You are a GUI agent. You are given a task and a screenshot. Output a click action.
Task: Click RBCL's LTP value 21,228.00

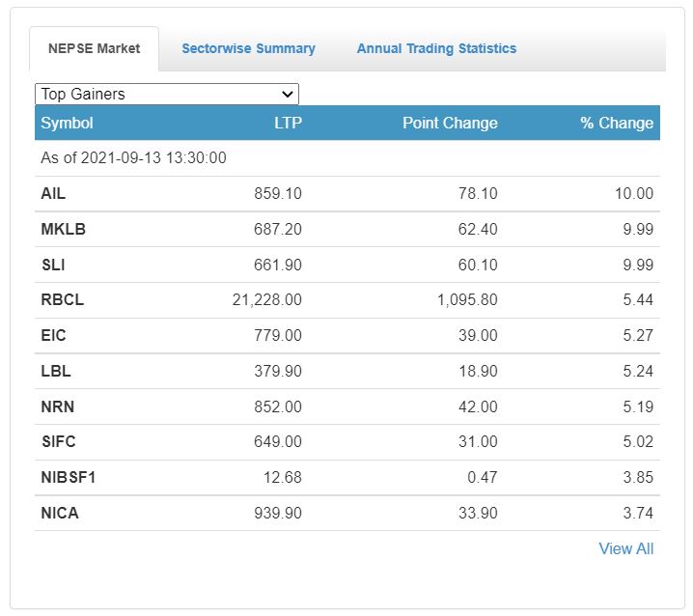pyautogui.click(x=266, y=299)
